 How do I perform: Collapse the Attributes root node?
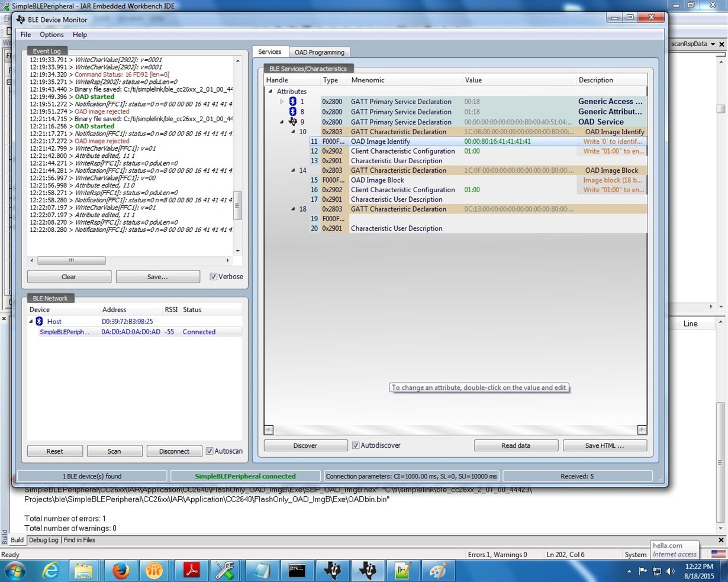(x=270, y=92)
